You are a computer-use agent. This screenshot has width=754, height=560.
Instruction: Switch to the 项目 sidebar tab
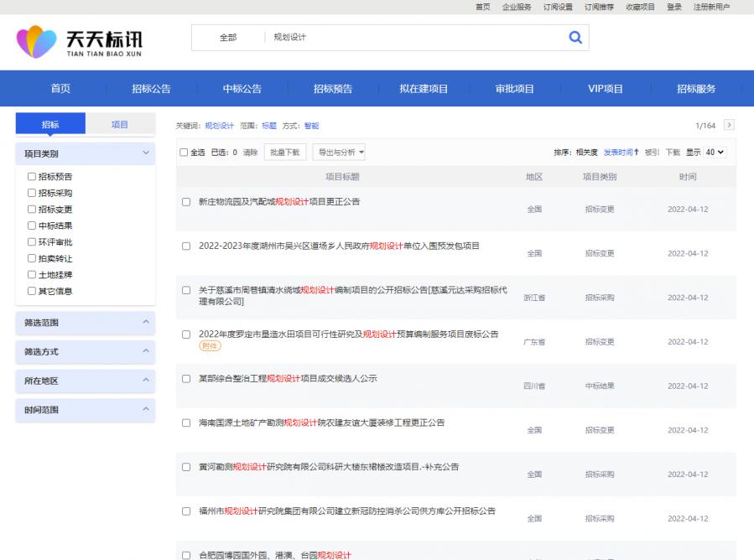coord(120,125)
